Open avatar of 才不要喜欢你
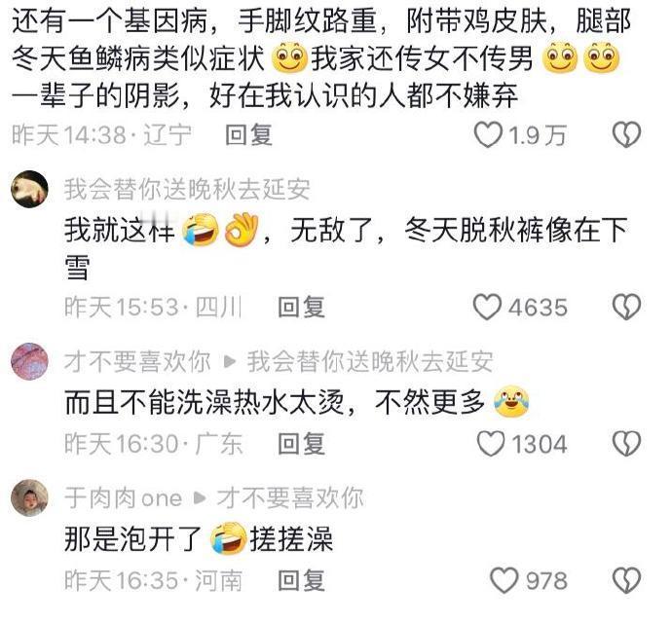 click(x=29, y=361)
